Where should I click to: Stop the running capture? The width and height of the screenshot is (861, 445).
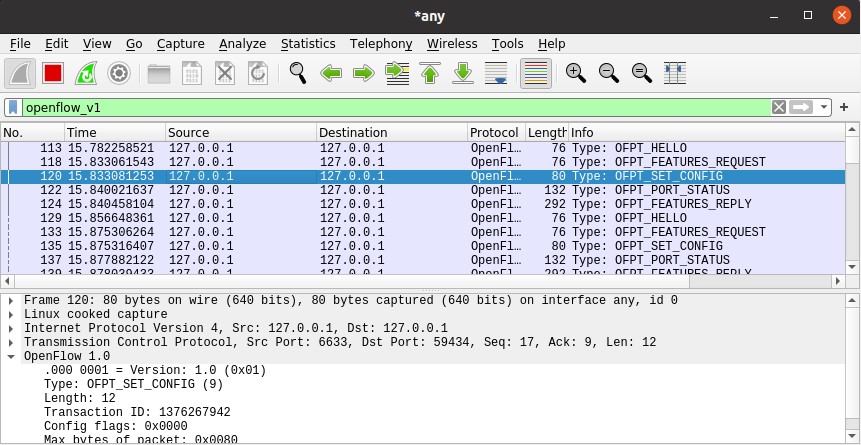[x=53, y=73]
